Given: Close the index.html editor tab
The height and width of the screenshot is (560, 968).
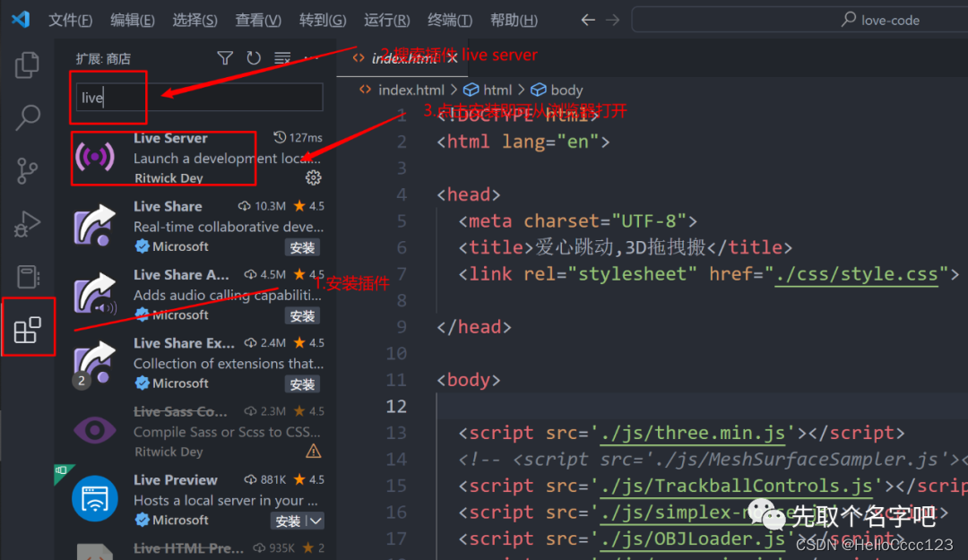Looking at the screenshot, I should tap(453, 58).
